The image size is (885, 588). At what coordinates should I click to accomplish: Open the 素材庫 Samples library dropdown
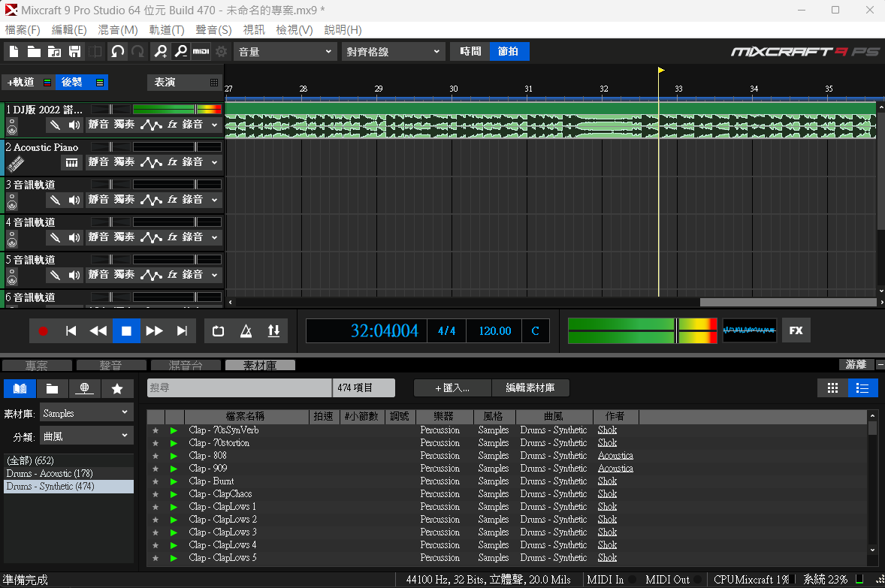tap(86, 413)
